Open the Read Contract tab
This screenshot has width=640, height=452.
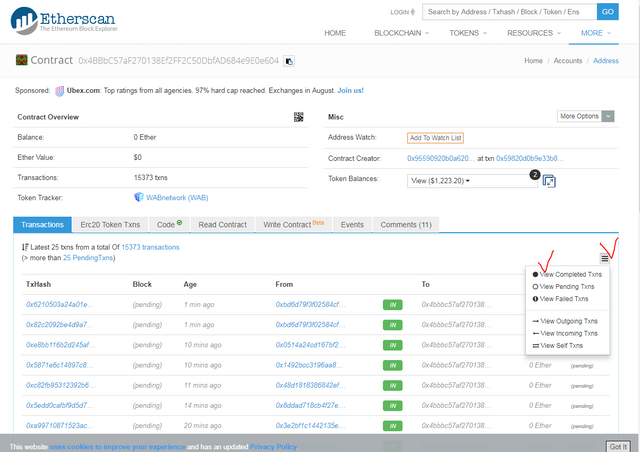pos(222,225)
